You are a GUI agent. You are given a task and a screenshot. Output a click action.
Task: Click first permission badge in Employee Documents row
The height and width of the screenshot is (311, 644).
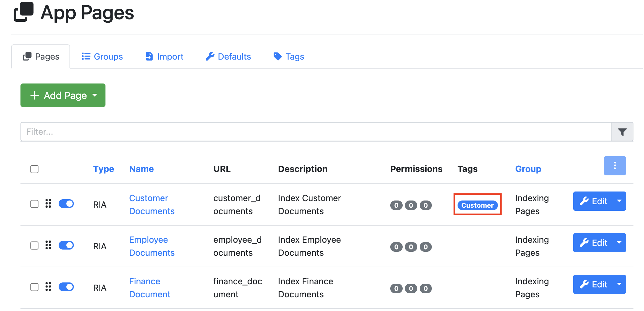tap(396, 247)
